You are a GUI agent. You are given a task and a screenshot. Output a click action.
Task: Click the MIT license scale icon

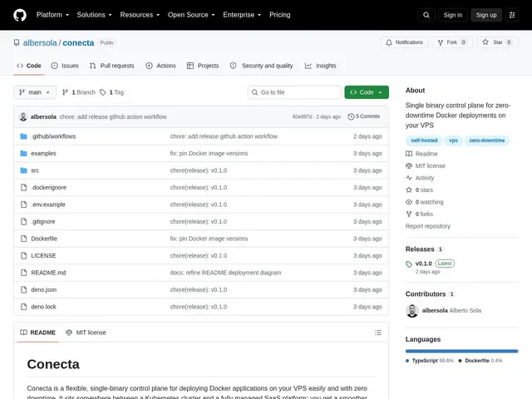pyautogui.click(x=409, y=166)
